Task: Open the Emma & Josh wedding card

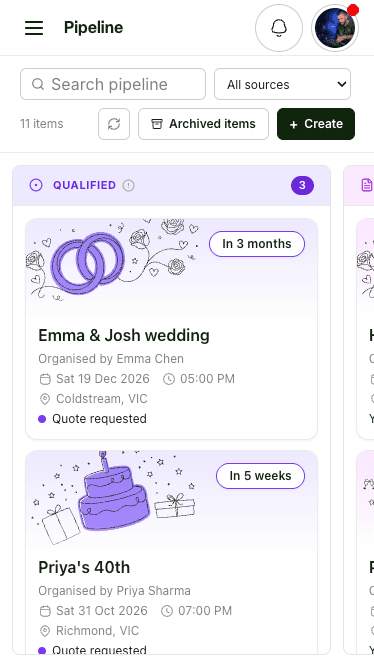Action: click(172, 329)
